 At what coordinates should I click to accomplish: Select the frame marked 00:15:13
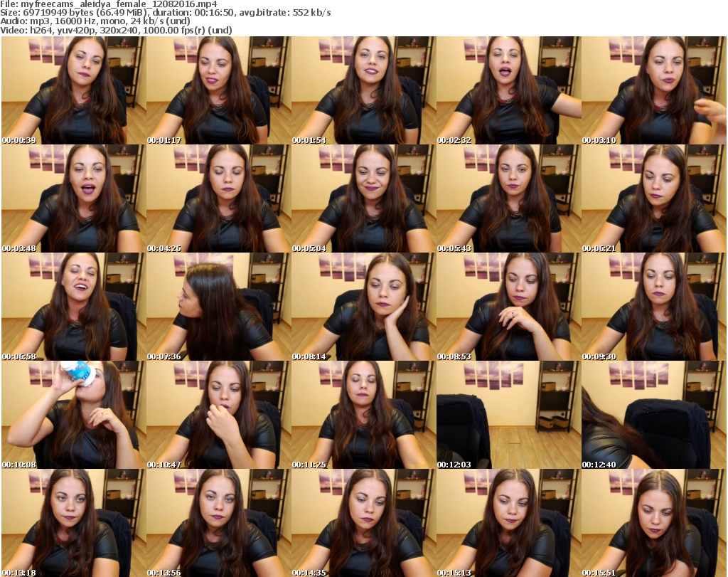[x=509, y=523]
